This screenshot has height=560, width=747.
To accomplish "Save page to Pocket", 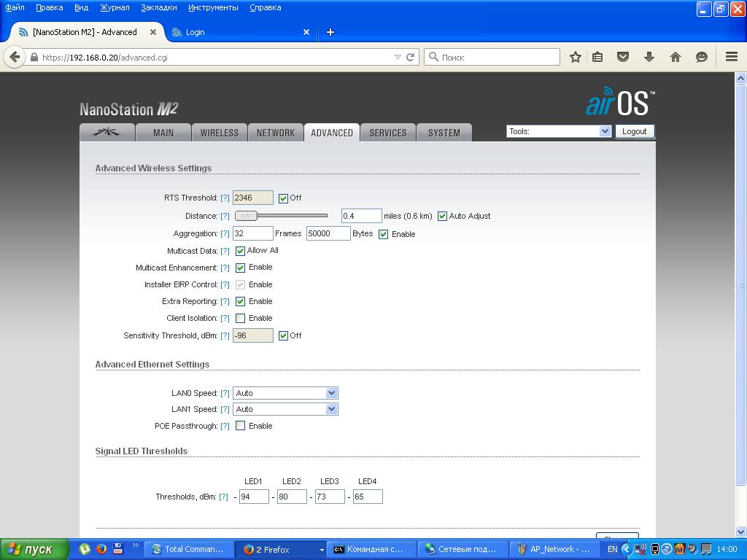I will (623, 57).
